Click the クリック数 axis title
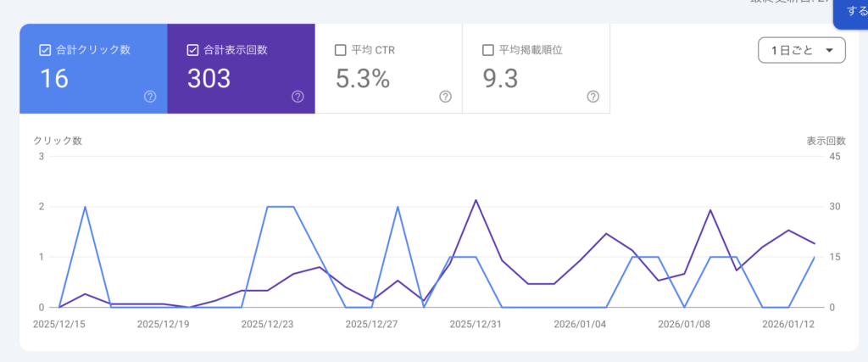This screenshot has width=868, height=362. point(58,141)
